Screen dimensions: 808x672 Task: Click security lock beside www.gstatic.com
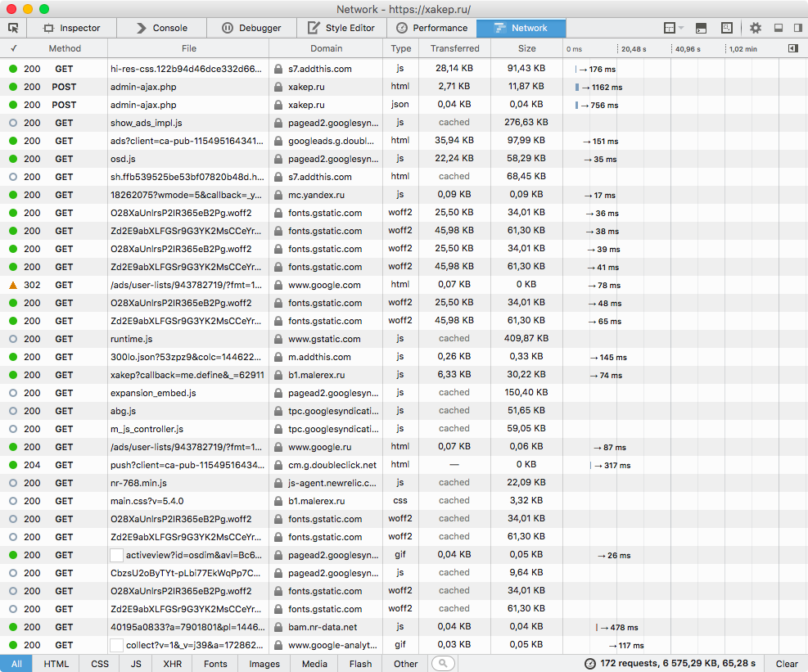coord(278,339)
